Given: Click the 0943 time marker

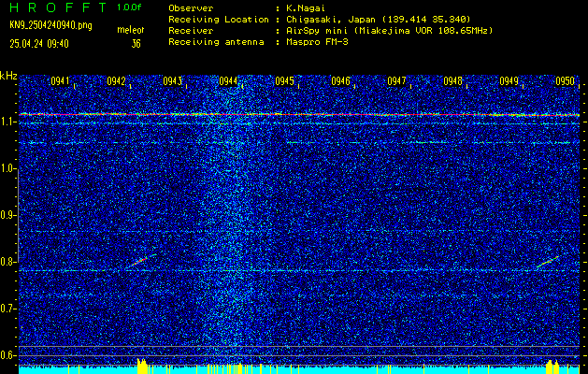Looking at the screenshot, I should (173, 81).
